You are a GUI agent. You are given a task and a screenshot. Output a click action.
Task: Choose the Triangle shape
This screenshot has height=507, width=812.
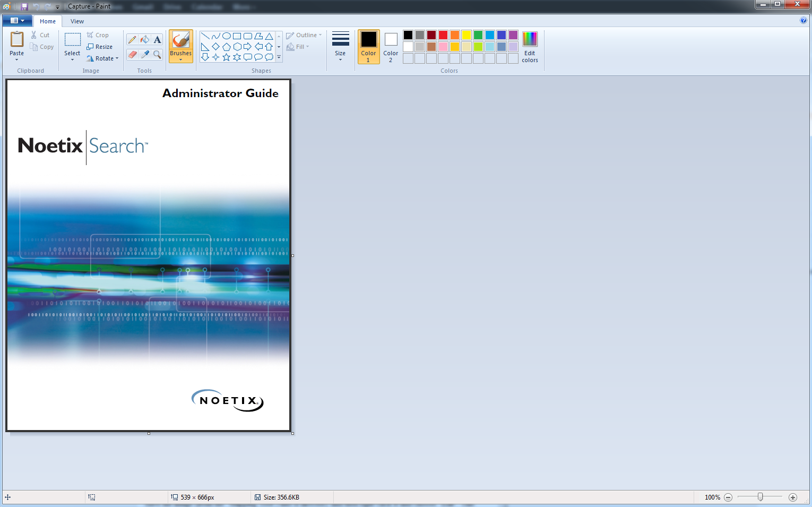[x=269, y=36]
